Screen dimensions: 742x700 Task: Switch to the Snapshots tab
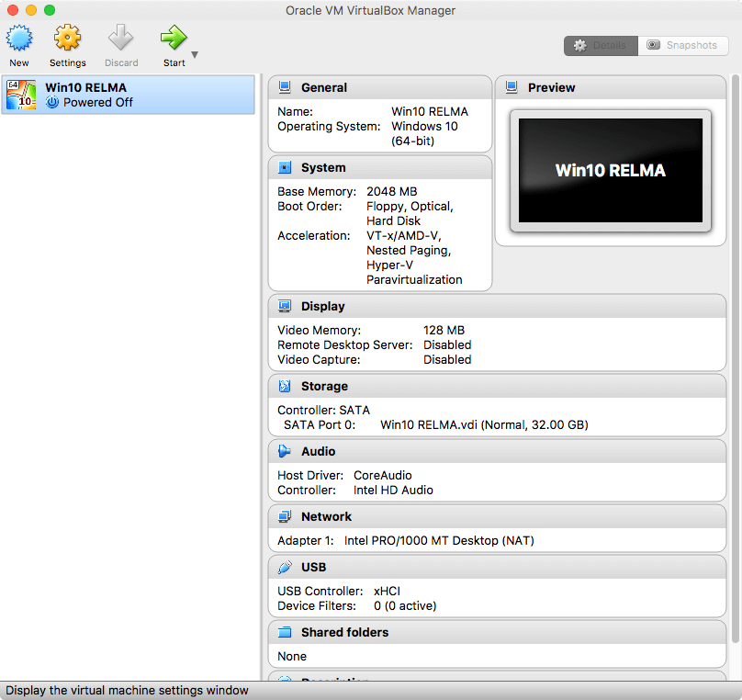[683, 45]
